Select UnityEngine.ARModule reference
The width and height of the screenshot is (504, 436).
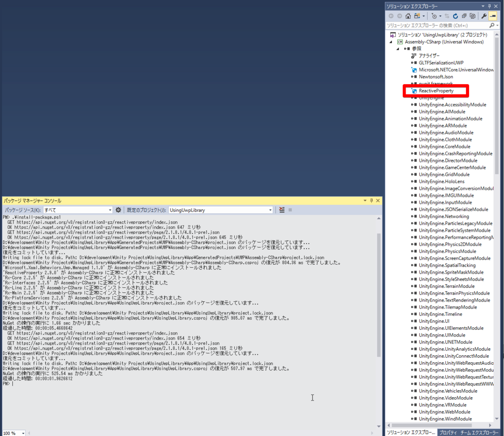(x=442, y=125)
